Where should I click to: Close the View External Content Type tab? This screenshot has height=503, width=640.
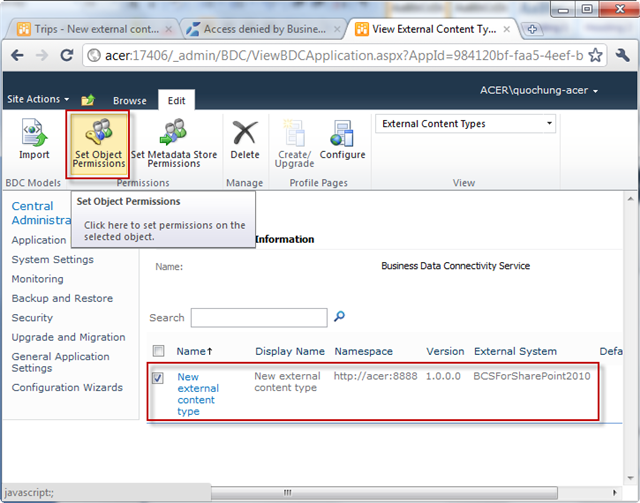click(x=507, y=29)
